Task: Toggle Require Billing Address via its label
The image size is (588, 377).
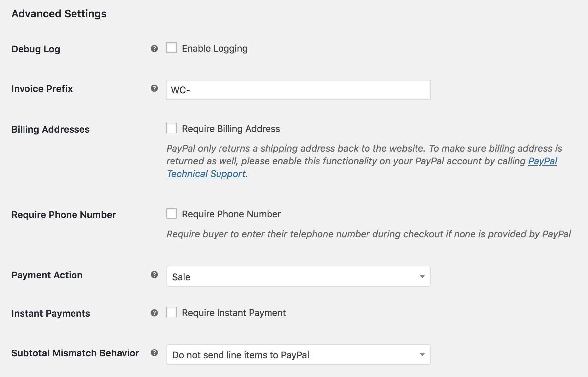Action: [231, 128]
